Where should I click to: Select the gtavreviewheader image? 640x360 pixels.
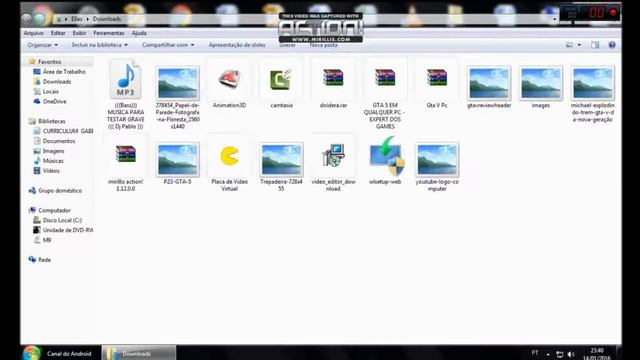[489, 83]
